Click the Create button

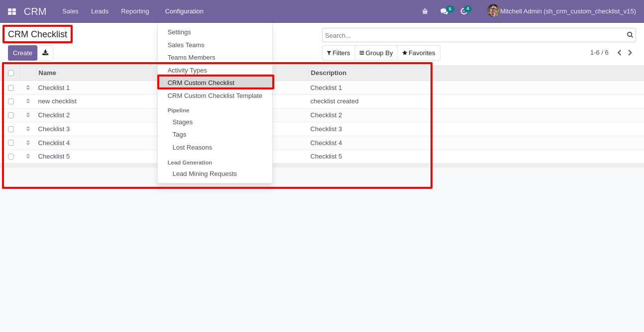[x=22, y=53]
